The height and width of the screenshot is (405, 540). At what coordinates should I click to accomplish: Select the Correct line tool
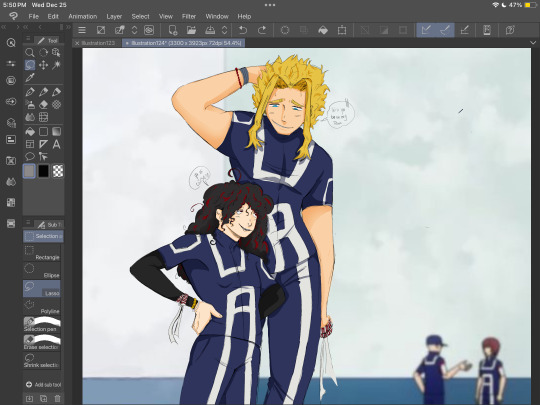(x=43, y=157)
